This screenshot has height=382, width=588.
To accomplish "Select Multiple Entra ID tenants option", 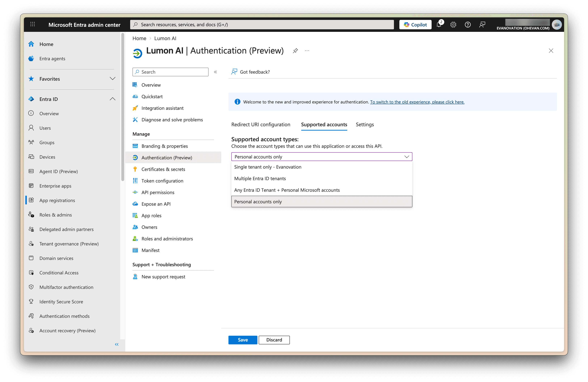I will [260, 178].
